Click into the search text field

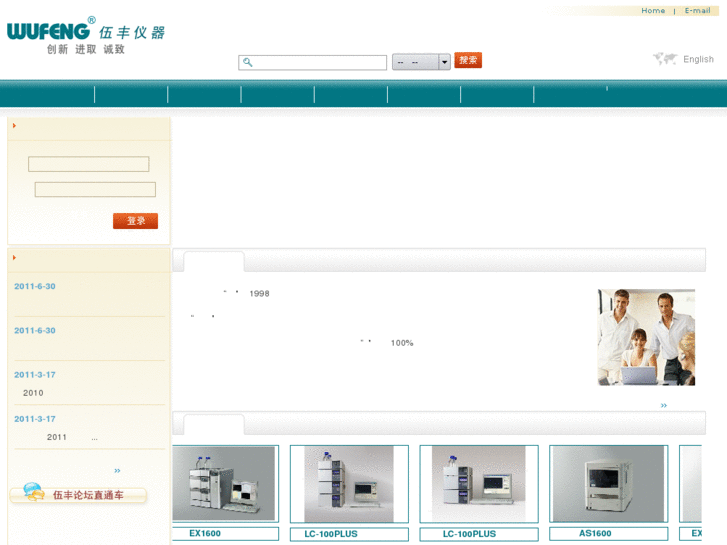click(x=312, y=63)
